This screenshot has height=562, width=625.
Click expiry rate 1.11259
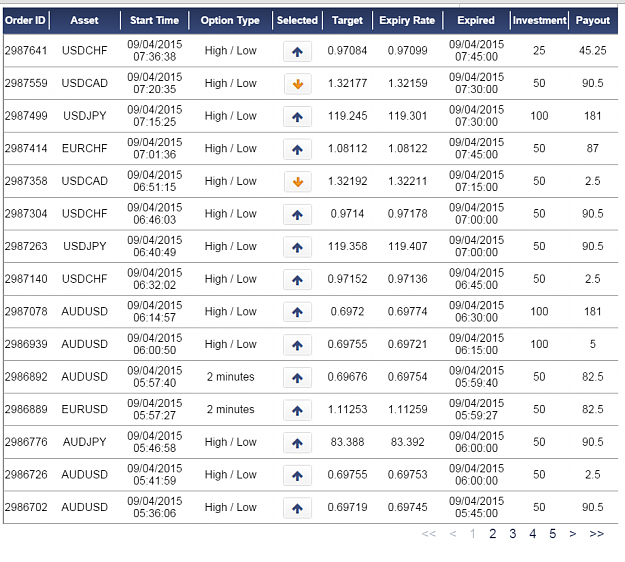point(407,409)
